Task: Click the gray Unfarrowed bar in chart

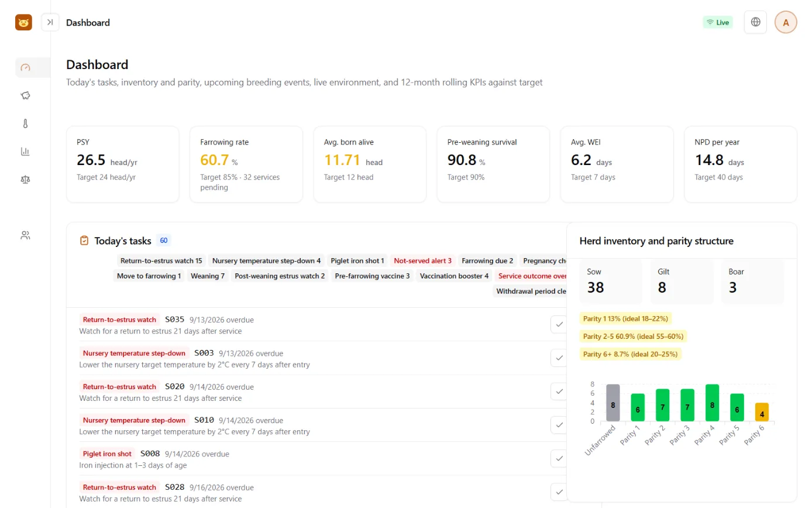Action: (x=613, y=403)
